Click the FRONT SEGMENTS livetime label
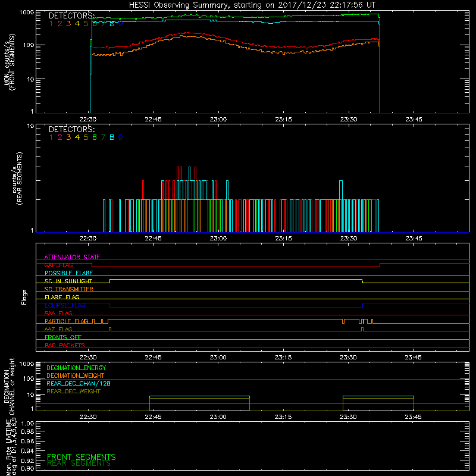 82,457
